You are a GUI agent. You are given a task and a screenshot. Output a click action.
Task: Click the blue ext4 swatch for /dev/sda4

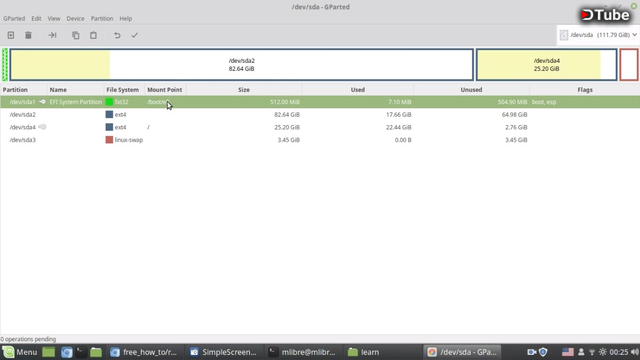tap(109, 127)
